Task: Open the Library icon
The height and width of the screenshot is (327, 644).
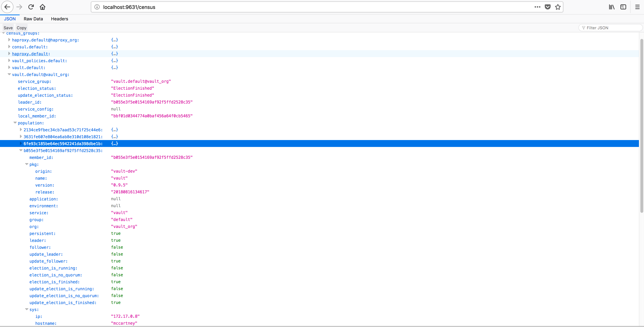Action: [x=611, y=7]
